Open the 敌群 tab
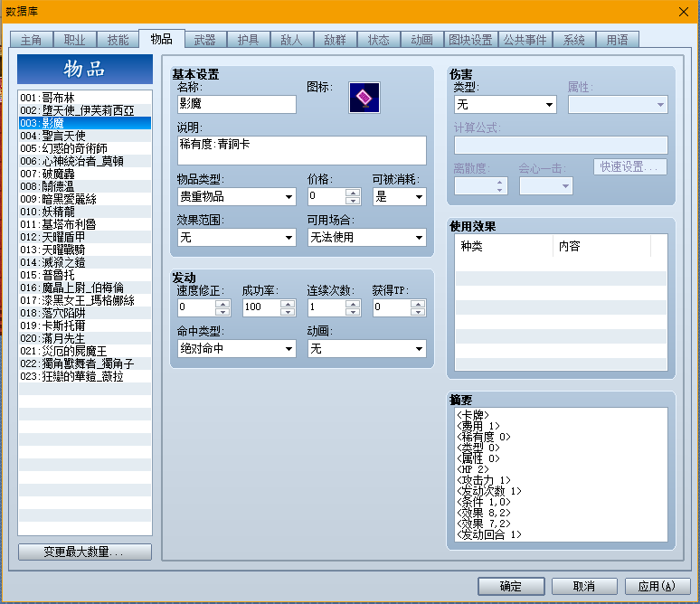 336,40
